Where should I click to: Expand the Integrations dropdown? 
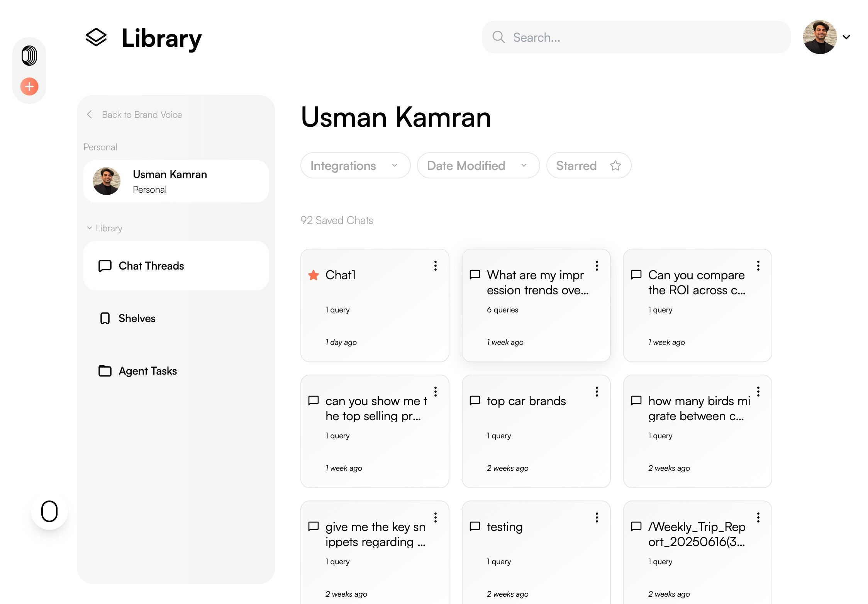pos(355,166)
